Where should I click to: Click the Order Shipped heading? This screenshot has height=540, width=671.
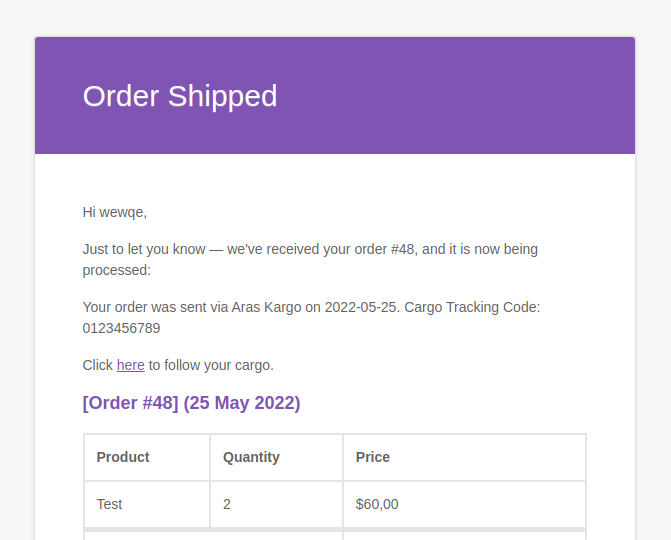pos(180,96)
